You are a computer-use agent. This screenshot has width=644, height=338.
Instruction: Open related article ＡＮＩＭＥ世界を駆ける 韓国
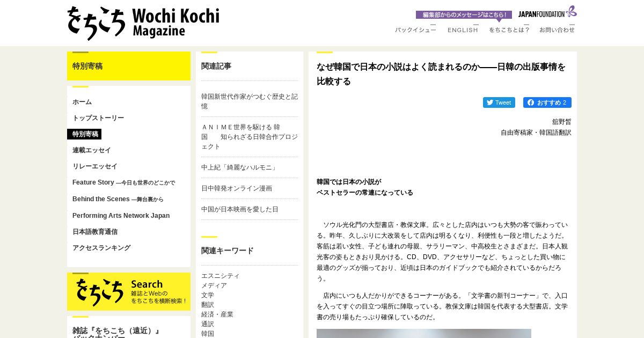click(x=250, y=137)
